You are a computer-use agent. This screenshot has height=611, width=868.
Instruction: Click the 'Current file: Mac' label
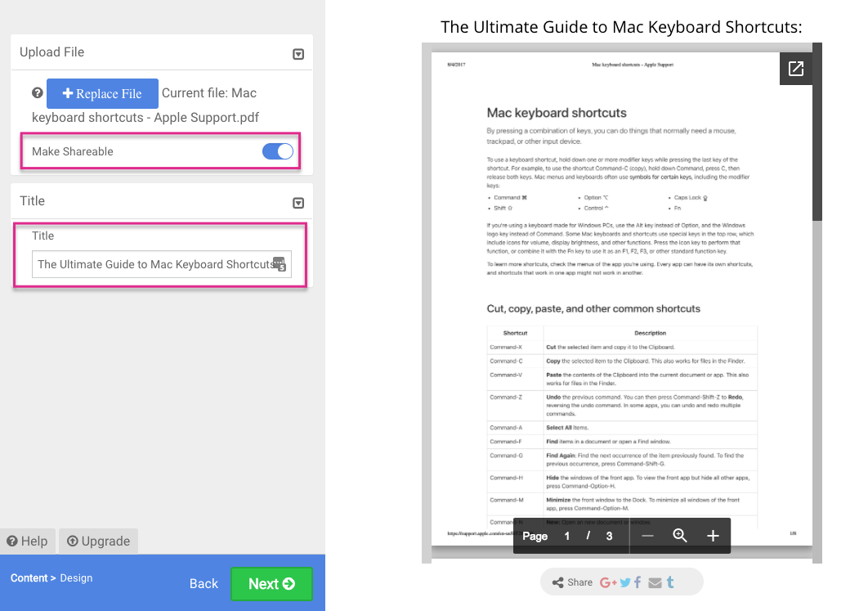click(x=209, y=93)
